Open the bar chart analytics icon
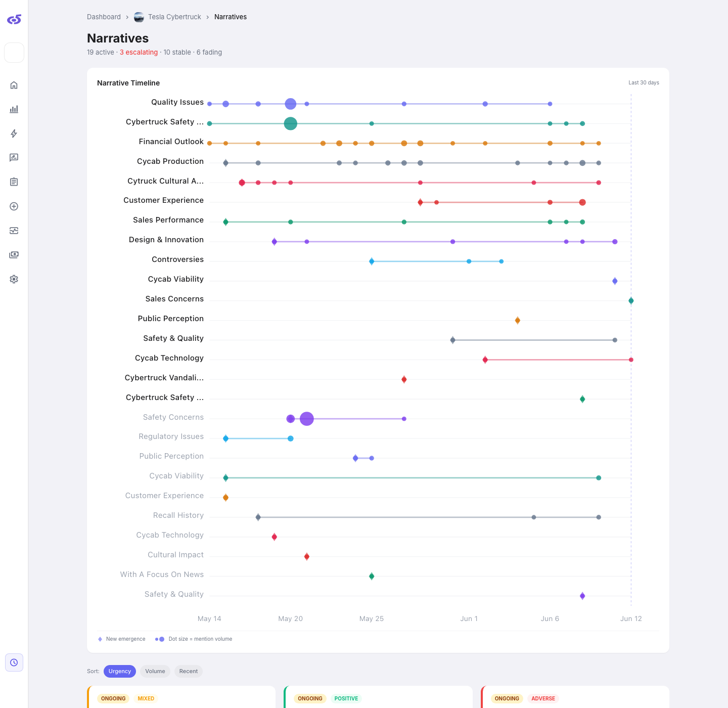The image size is (728, 708). pos(14,109)
